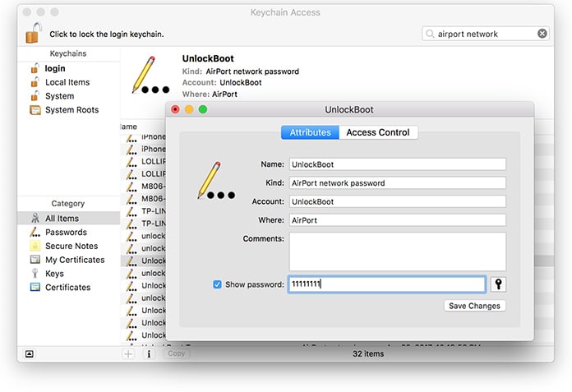Select the System Roots keychain
Screen dimensions: 572x392
pos(71,110)
